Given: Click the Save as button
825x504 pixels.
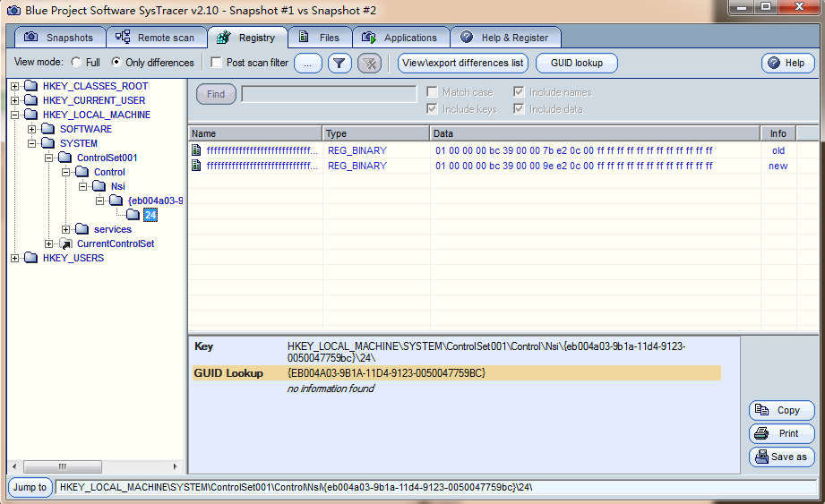Looking at the screenshot, I should (x=782, y=457).
